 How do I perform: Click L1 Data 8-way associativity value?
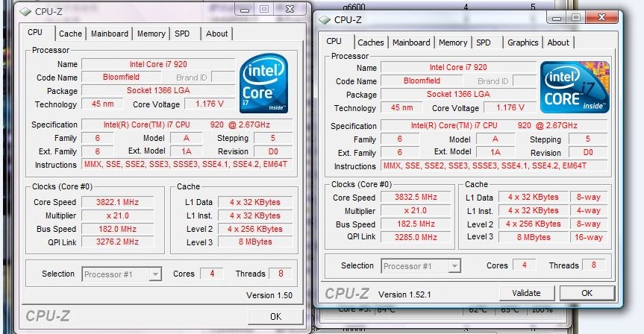tap(588, 197)
